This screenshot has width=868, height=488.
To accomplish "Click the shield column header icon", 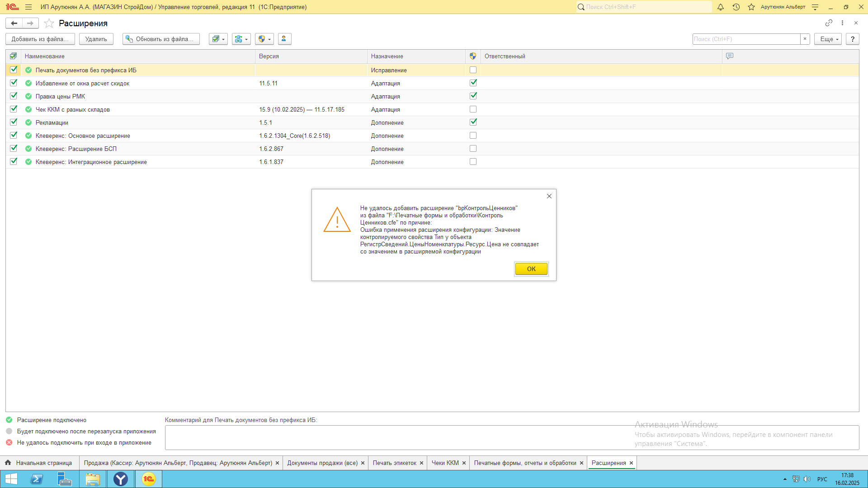I will click(473, 56).
